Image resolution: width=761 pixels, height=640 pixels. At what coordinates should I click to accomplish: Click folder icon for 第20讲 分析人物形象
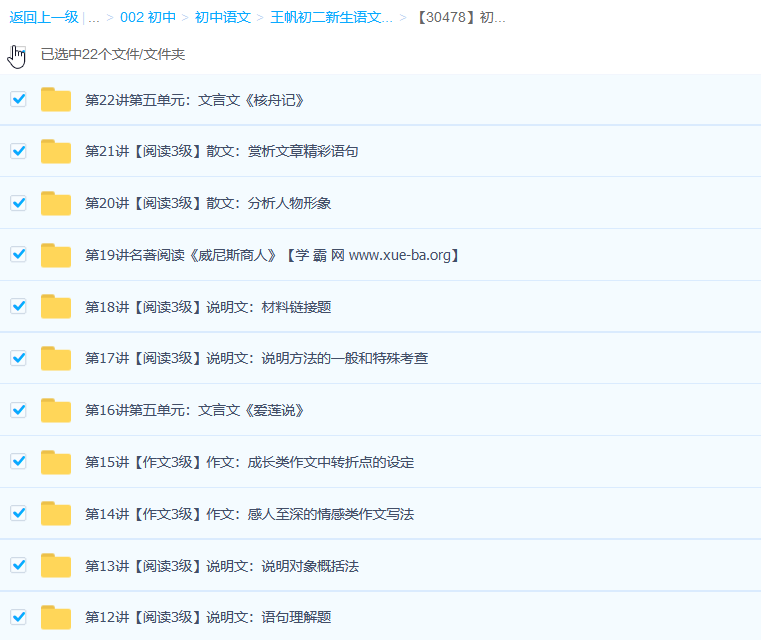coord(56,203)
